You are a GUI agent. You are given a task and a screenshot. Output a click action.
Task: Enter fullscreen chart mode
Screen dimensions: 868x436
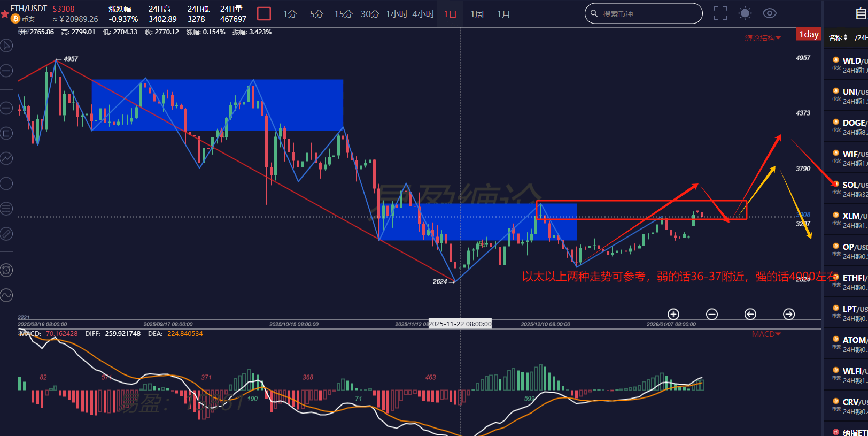pyautogui.click(x=720, y=13)
